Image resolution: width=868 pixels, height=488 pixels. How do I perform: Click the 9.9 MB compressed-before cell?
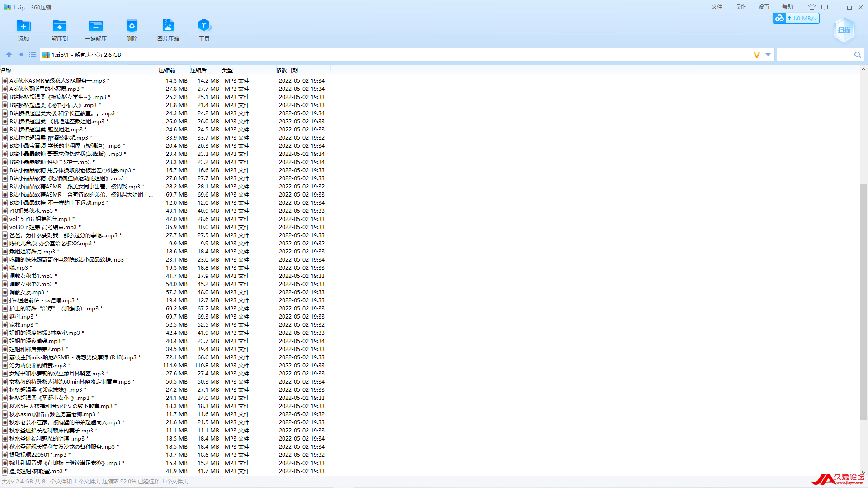coord(178,244)
